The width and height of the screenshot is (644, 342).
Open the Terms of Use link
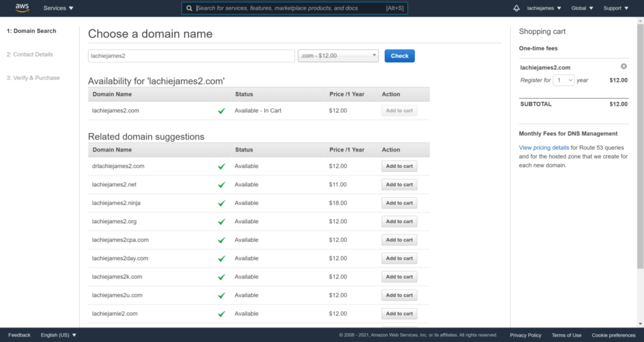pyautogui.click(x=567, y=335)
